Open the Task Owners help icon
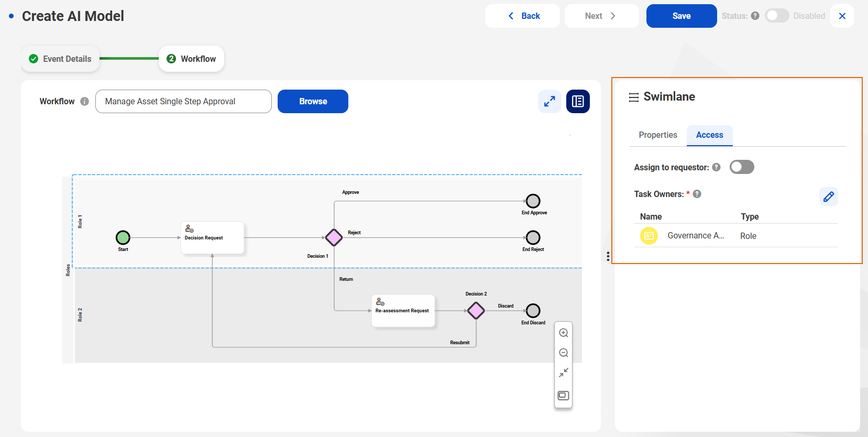The height and width of the screenshot is (437, 868). click(697, 194)
